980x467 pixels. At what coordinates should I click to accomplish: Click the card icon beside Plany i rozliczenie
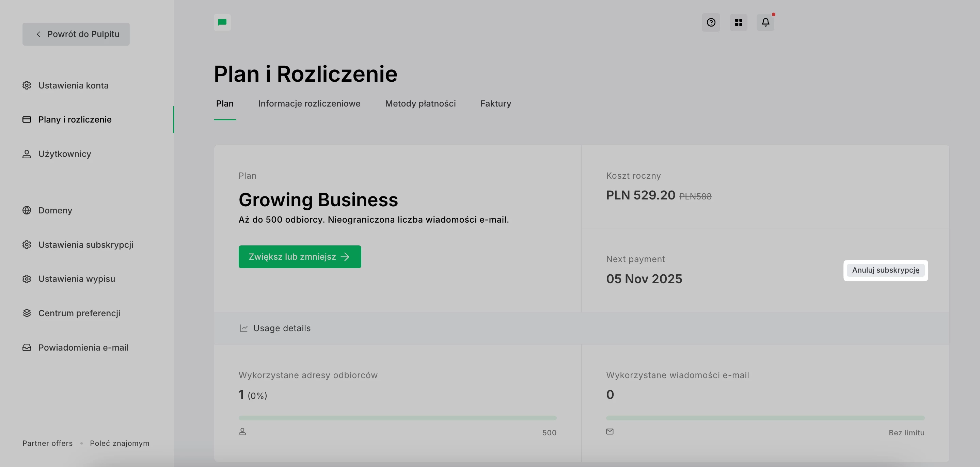[27, 119]
